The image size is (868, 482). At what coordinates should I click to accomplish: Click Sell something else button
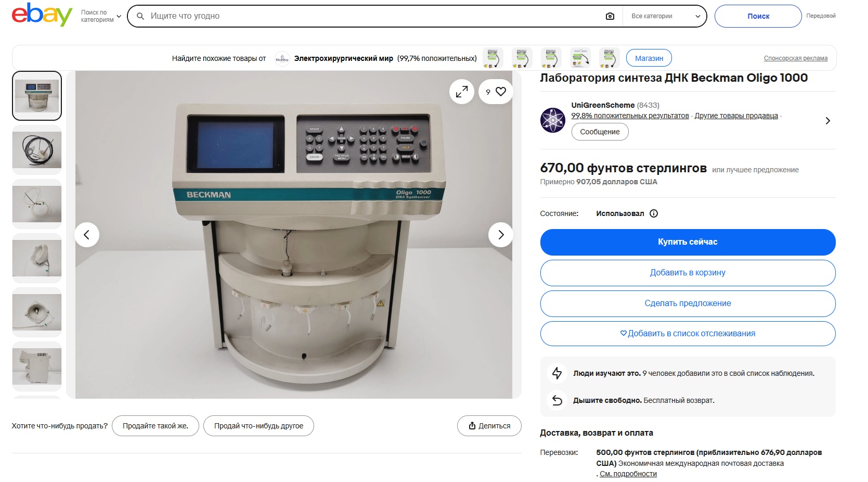click(258, 426)
